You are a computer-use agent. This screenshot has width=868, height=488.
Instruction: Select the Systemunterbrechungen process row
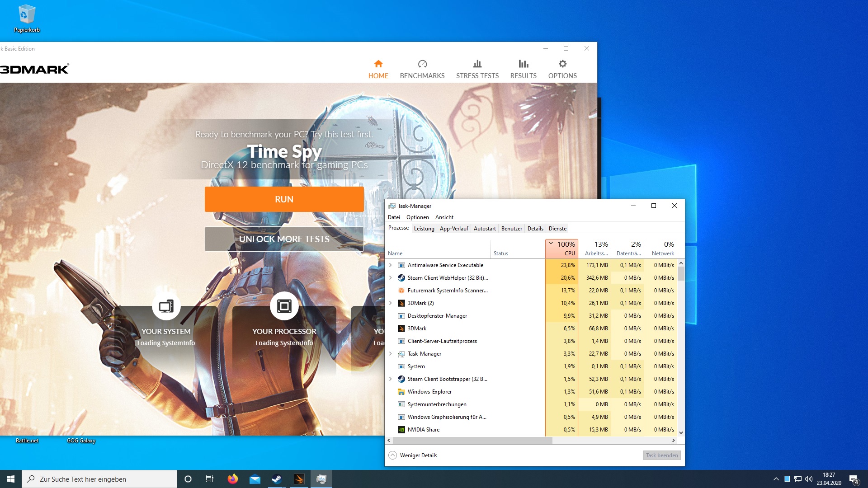[531, 404]
